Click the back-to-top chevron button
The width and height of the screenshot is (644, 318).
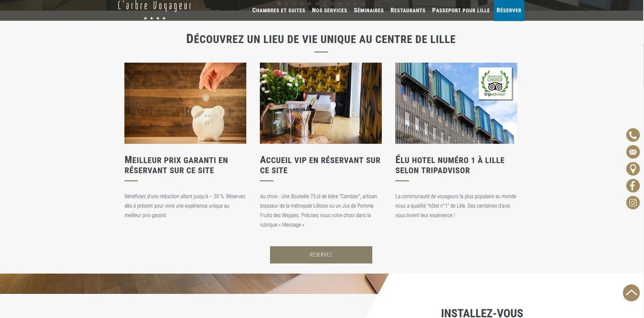click(x=631, y=293)
